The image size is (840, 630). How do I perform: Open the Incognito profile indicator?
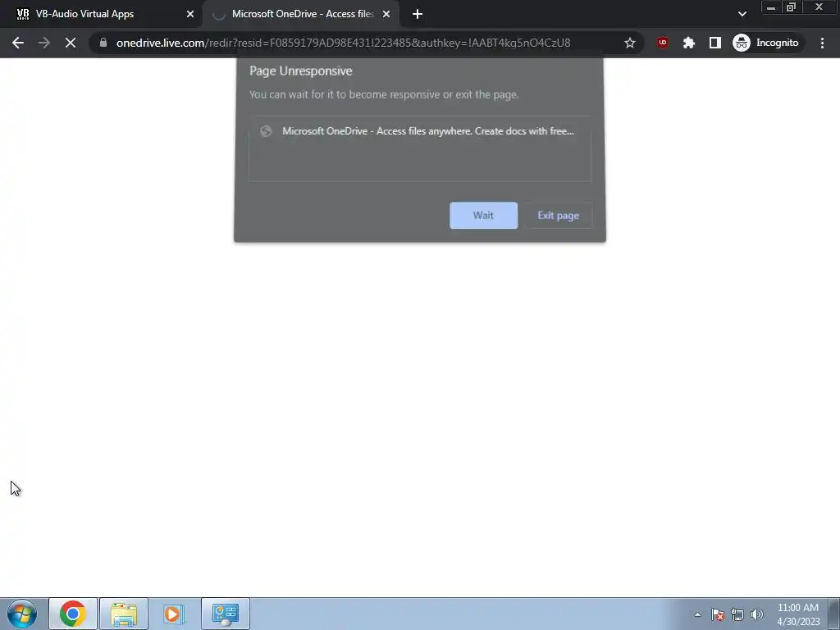tap(766, 43)
